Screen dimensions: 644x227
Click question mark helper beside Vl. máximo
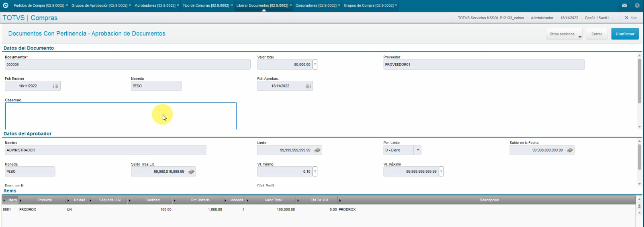click(x=441, y=172)
